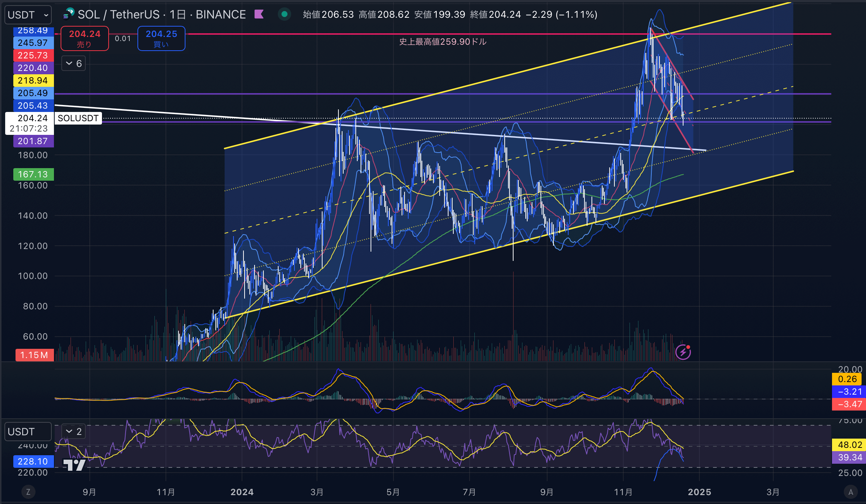
Task: Click the Z timezone button at bottom left
Action: click(28, 492)
